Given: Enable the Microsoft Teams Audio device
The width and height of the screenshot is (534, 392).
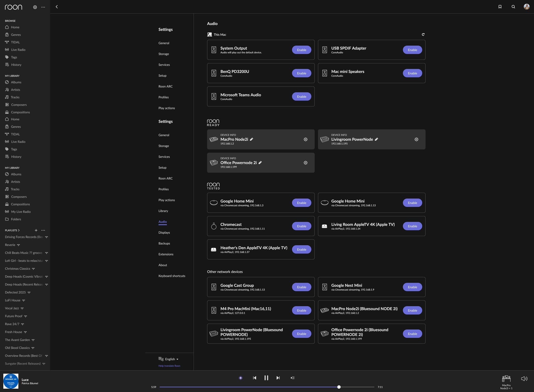Looking at the screenshot, I should tap(301, 97).
